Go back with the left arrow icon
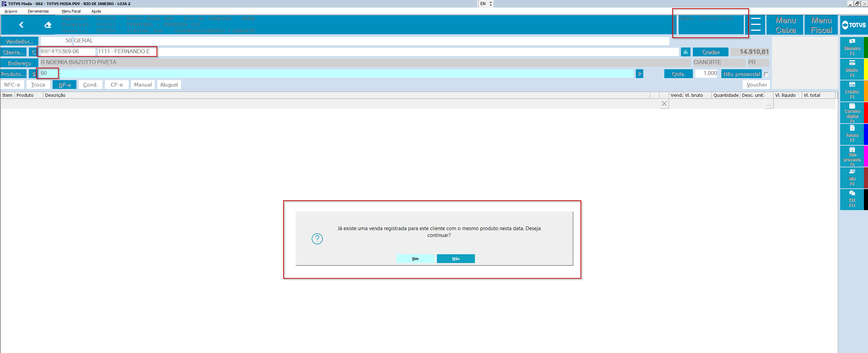Screen dimensions: 868x353 (x=21, y=25)
